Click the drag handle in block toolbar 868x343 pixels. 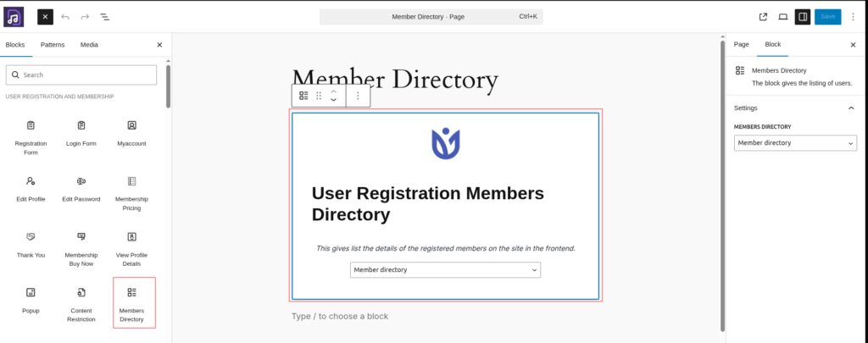[319, 96]
